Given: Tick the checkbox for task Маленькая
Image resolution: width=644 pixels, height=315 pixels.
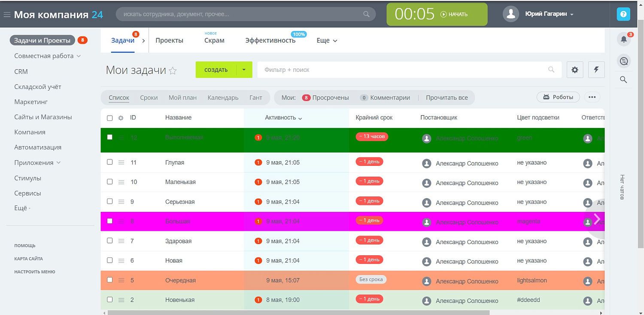Looking at the screenshot, I should [109, 182].
